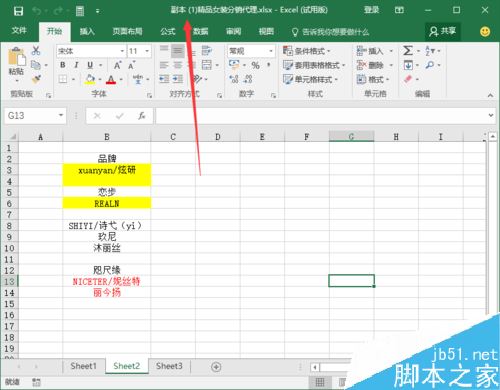The height and width of the screenshot is (390, 500).
Task: Open the Name Box dropdown arrow
Action: [61, 115]
